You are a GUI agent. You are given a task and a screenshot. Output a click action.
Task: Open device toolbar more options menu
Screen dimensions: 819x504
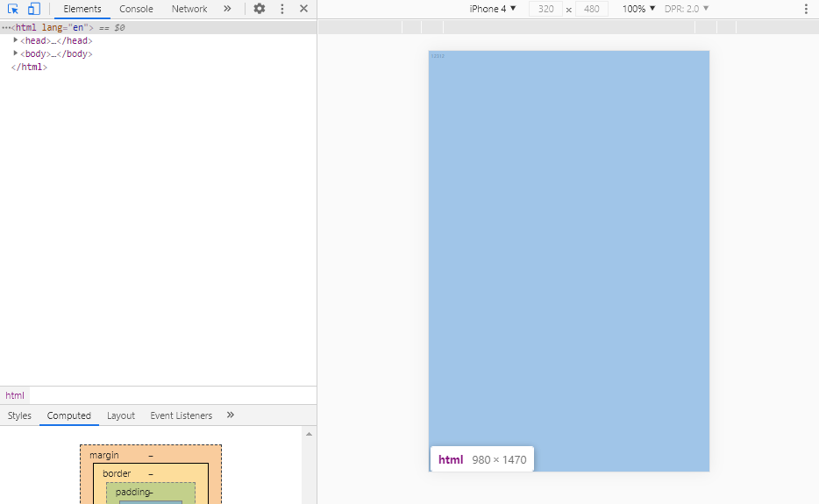point(806,9)
